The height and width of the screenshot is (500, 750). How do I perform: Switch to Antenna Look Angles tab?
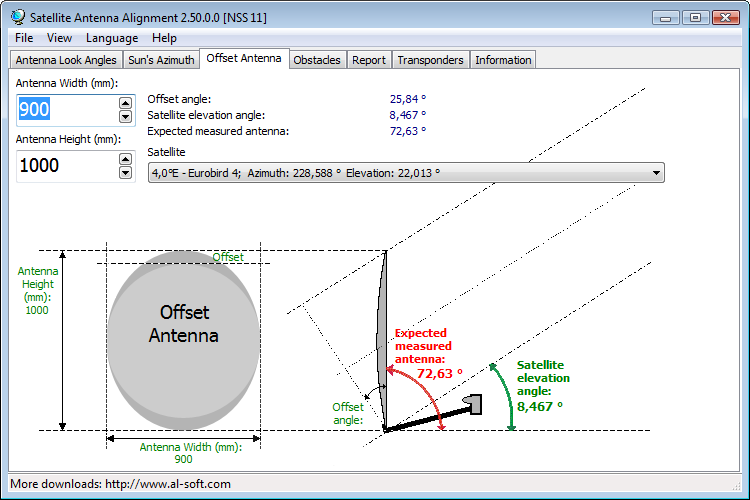tap(66, 60)
